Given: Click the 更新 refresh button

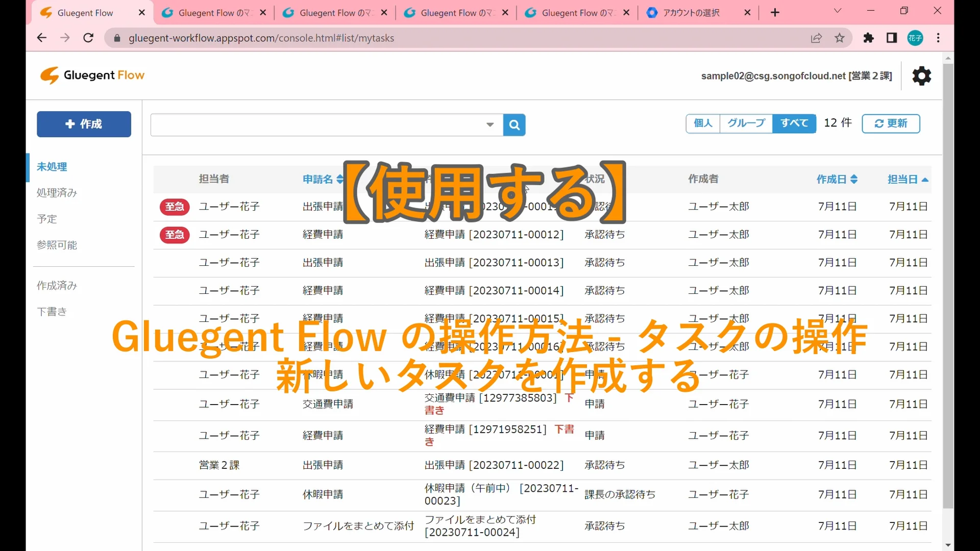Looking at the screenshot, I should coord(891,123).
